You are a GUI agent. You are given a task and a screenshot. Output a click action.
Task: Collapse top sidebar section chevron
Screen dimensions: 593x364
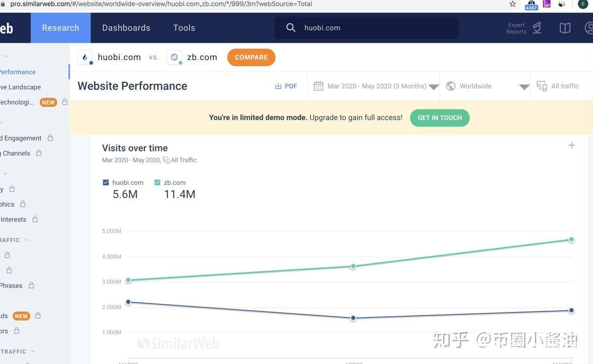coord(6,56)
